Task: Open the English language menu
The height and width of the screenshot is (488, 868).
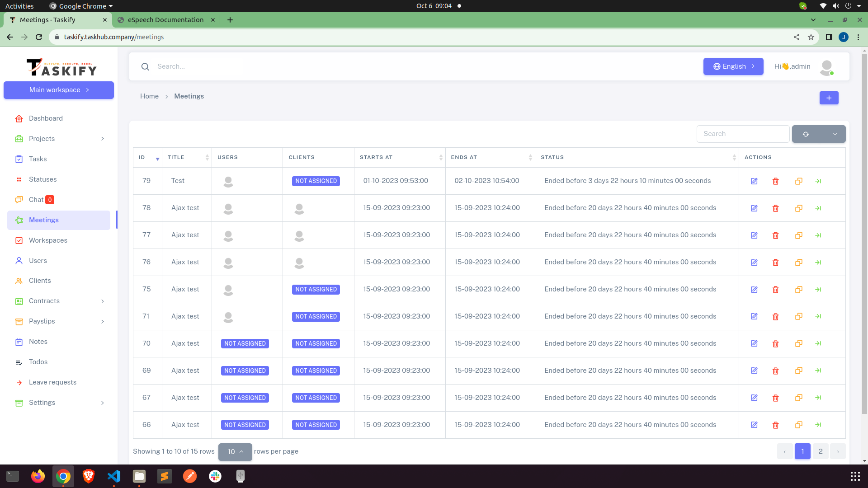Action: (x=733, y=66)
